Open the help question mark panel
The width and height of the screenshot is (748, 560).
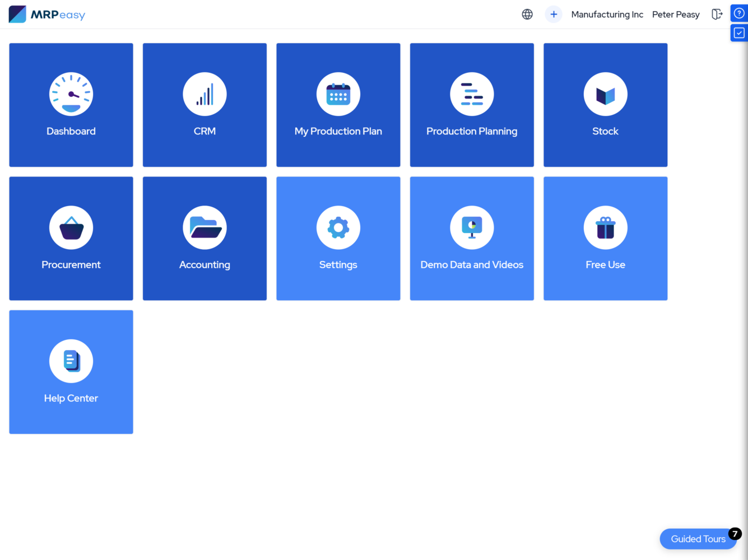point(739,13)
